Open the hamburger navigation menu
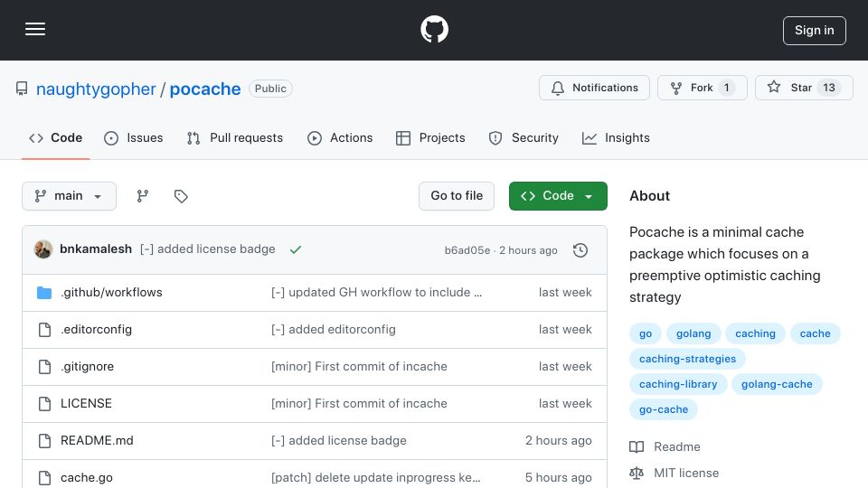Image resolution: width=868 pixels, height=488 pixels. (x=35, y=29)
